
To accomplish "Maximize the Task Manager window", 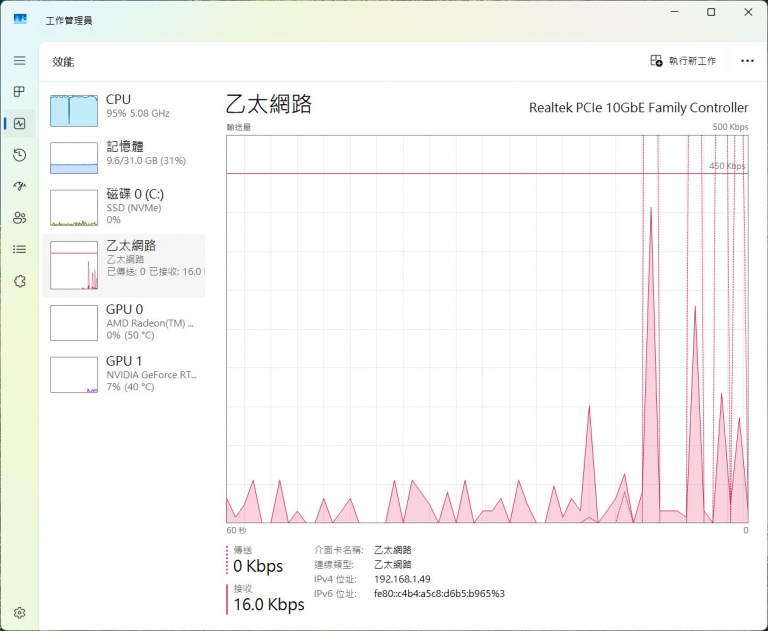I will tap(711, 13).
